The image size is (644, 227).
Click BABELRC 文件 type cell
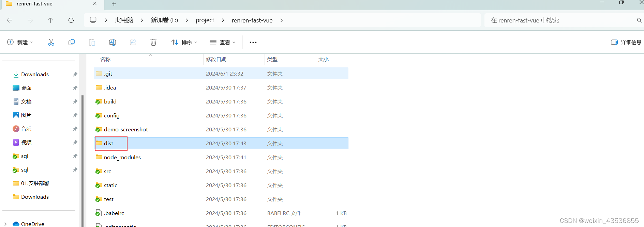click(284, 213)
